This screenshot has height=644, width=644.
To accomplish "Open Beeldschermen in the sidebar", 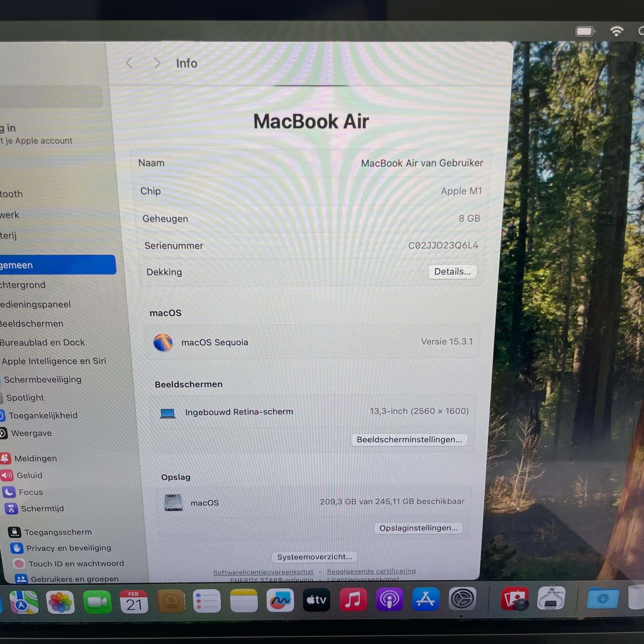I will coord(32,324).
